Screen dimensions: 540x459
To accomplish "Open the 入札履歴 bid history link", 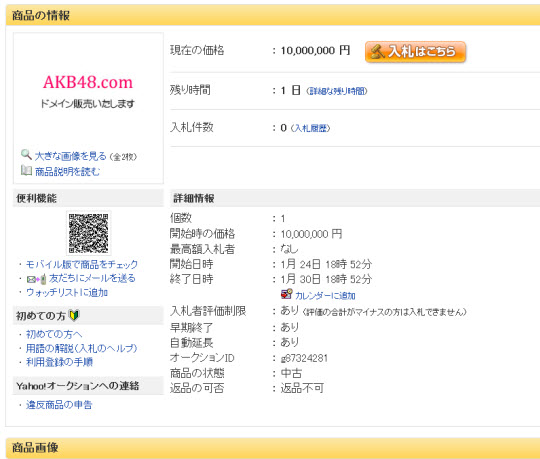I will (x=310, y=128).
